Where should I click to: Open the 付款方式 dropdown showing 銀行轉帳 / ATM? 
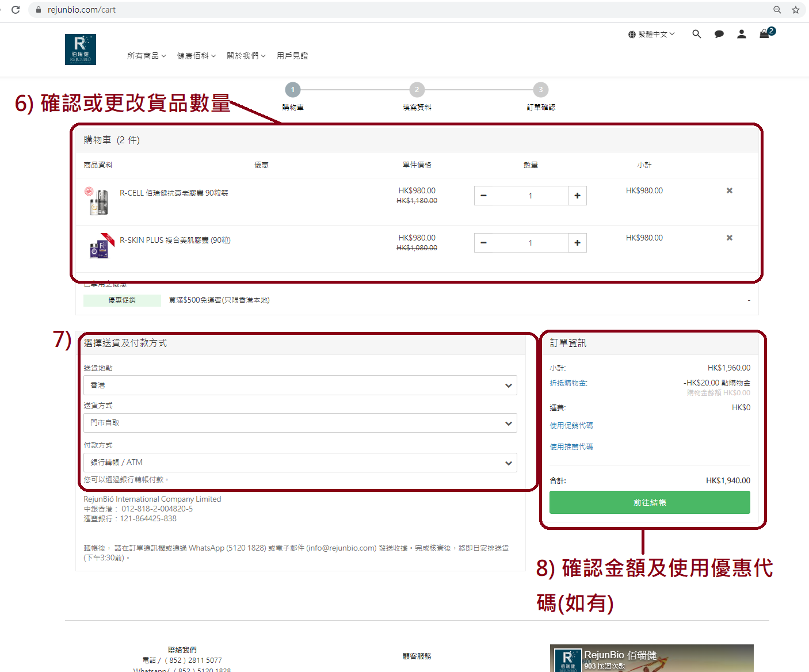coord(300,463)
